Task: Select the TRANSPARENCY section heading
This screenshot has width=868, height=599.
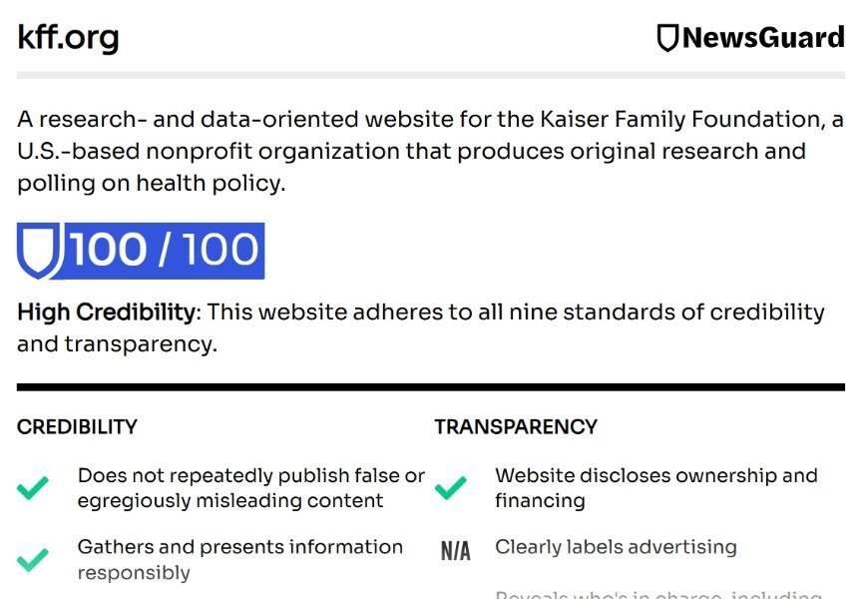Action: (516, 427)
